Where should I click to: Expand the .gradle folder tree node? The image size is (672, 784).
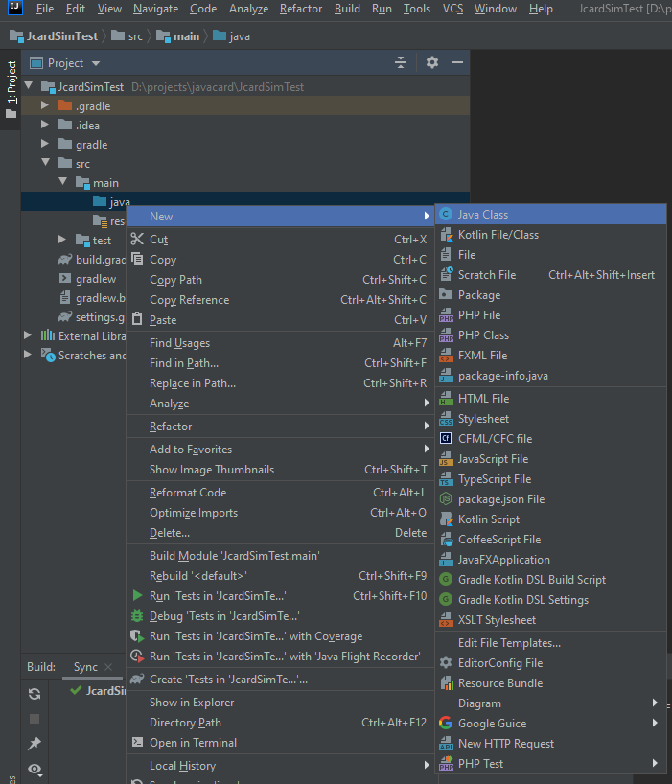[x=45, y=106]
